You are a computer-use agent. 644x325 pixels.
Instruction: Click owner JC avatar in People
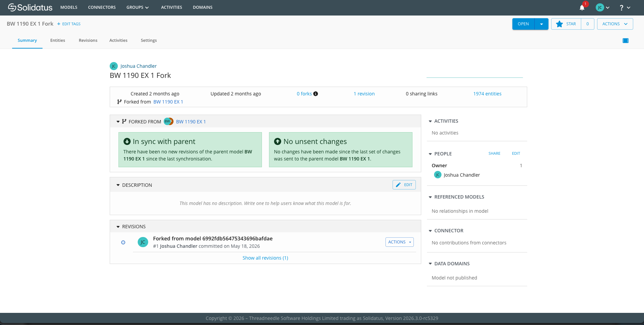click(437, 175)
